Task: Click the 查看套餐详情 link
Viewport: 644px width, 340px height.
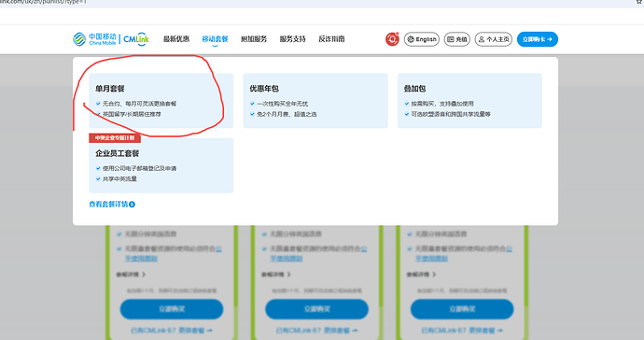Action: (x=112, y=205)
